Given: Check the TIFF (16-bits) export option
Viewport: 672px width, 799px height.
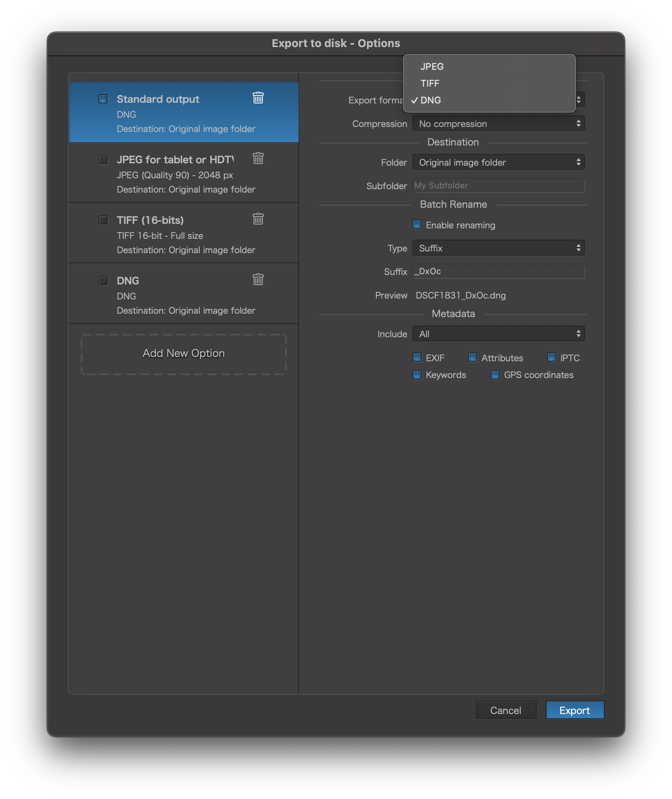Looking at the screenshot, I should pyautogui.click(x=103, y=220).
